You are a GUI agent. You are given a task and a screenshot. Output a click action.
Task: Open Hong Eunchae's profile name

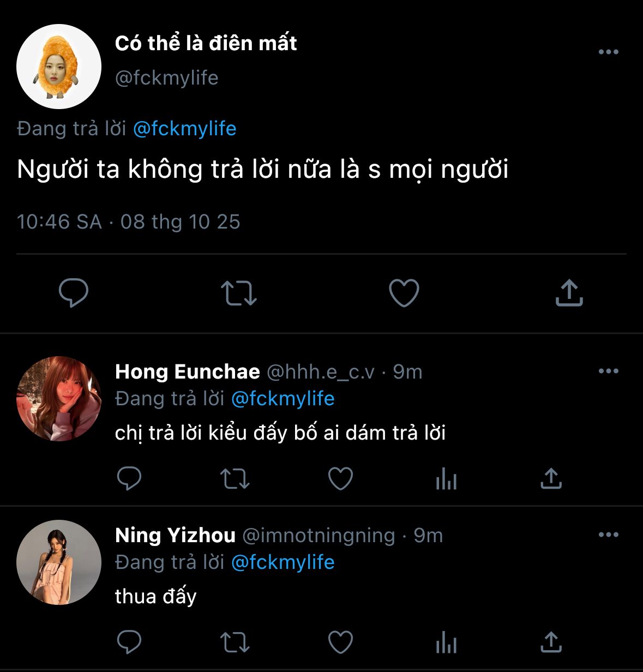point(187,371)
